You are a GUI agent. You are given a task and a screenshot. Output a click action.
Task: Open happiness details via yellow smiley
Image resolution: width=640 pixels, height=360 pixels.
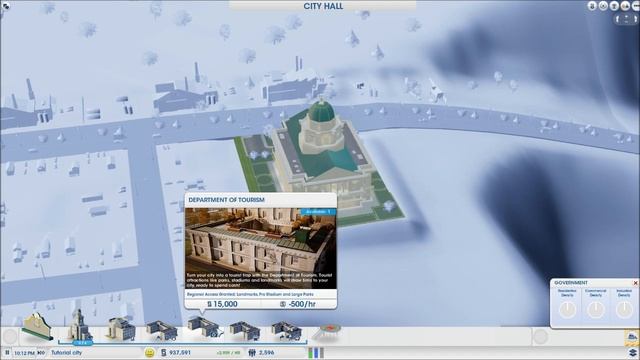(x=150, y=352)
